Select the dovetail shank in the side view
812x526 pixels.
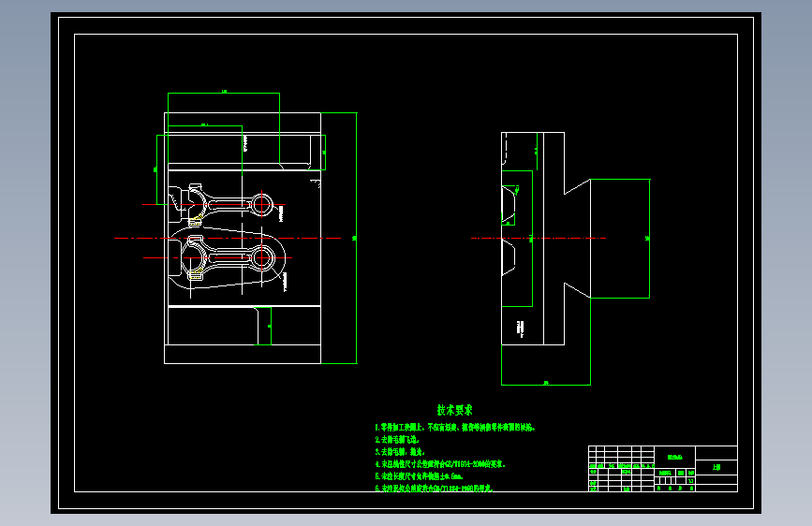click(x=577, y=238)
